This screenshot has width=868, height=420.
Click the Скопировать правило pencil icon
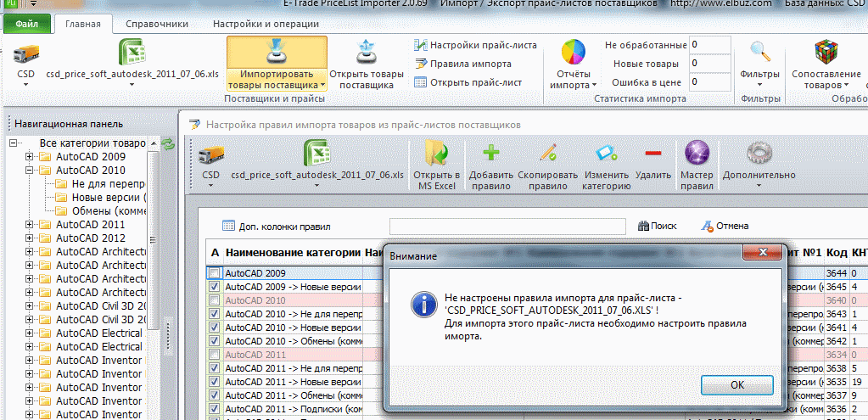pyautogui.click(x=548, y=152)
